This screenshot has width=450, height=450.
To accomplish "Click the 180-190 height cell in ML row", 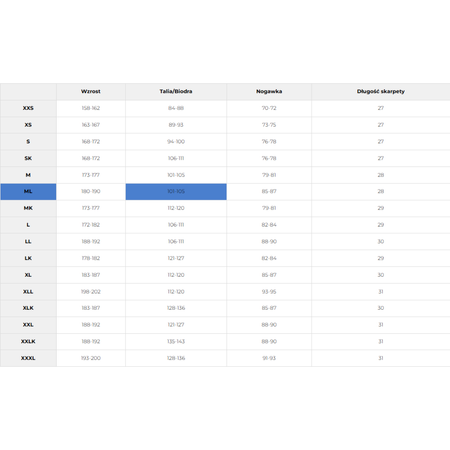I will tap(91, 191).
